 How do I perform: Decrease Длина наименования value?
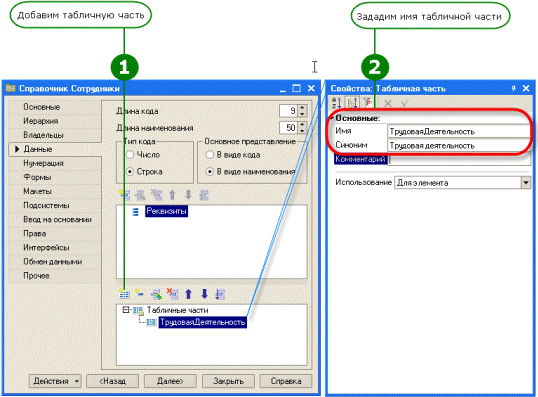(x=302, y=131)
